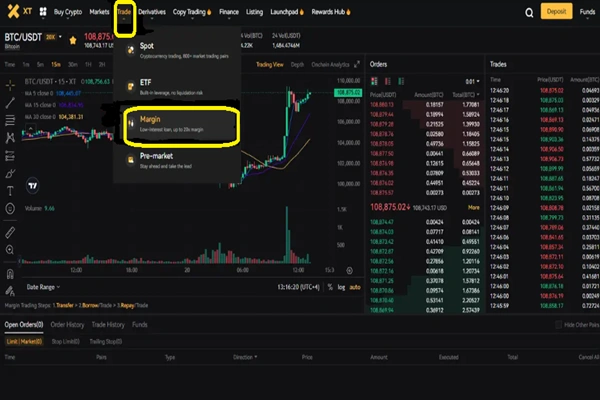Click the 13:16:20 (UTC+4) timezone
600x400 pixels.
coord(298,287)
